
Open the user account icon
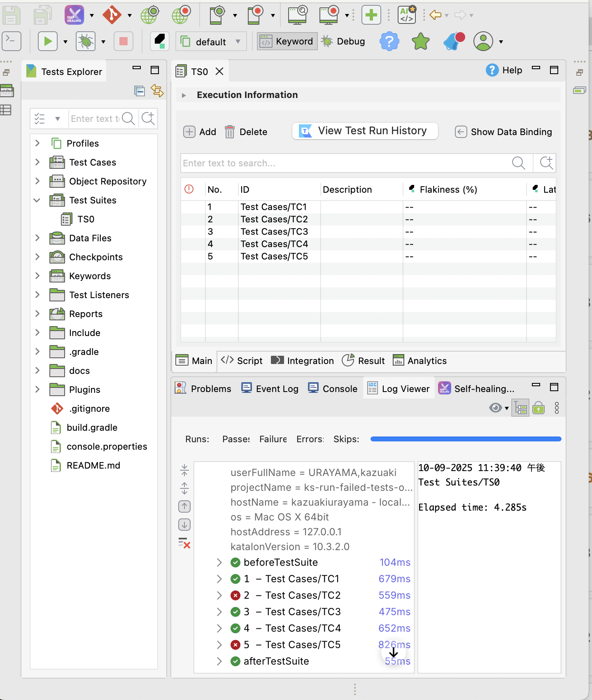[x=483, y=42]
